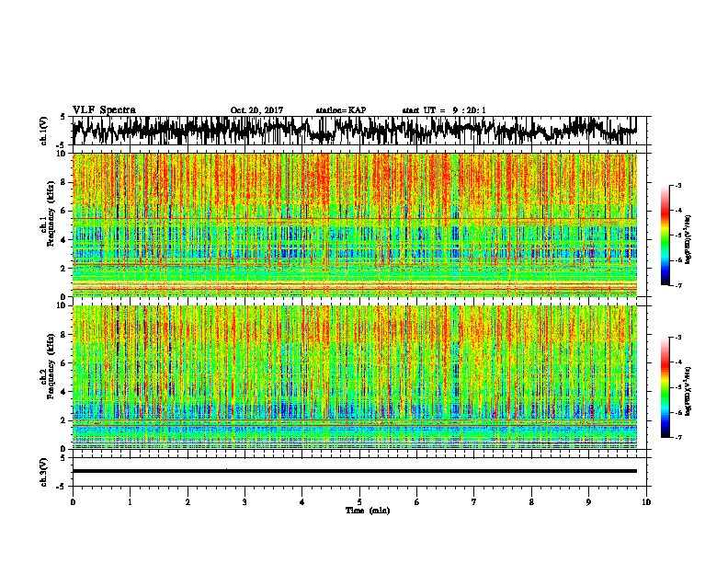Click the flat ch.3 voltage trace line
This screenshot has height=563, width=728.
point(354,471)
